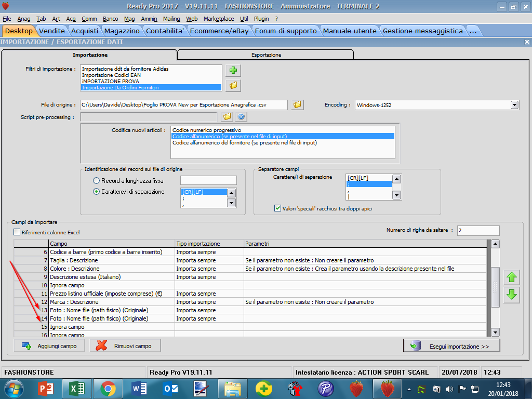Open the Windows Start menu
Screen dimensions: 532x399
point(14,389)
